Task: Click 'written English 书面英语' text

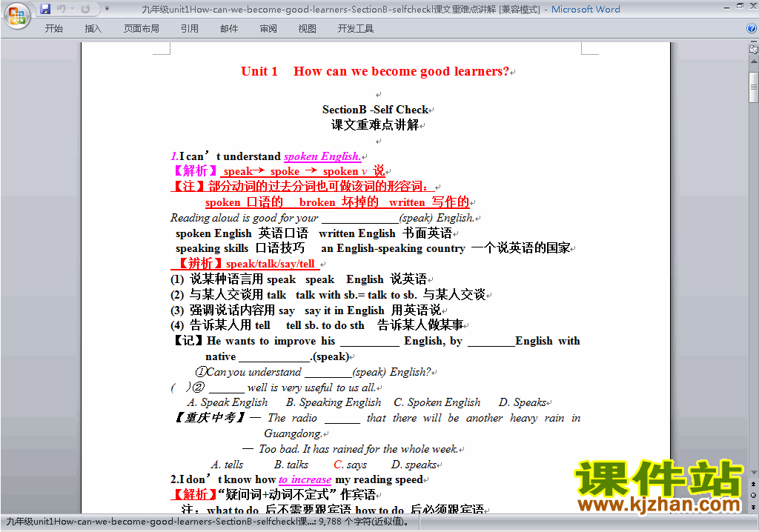Action: (385, 233)
